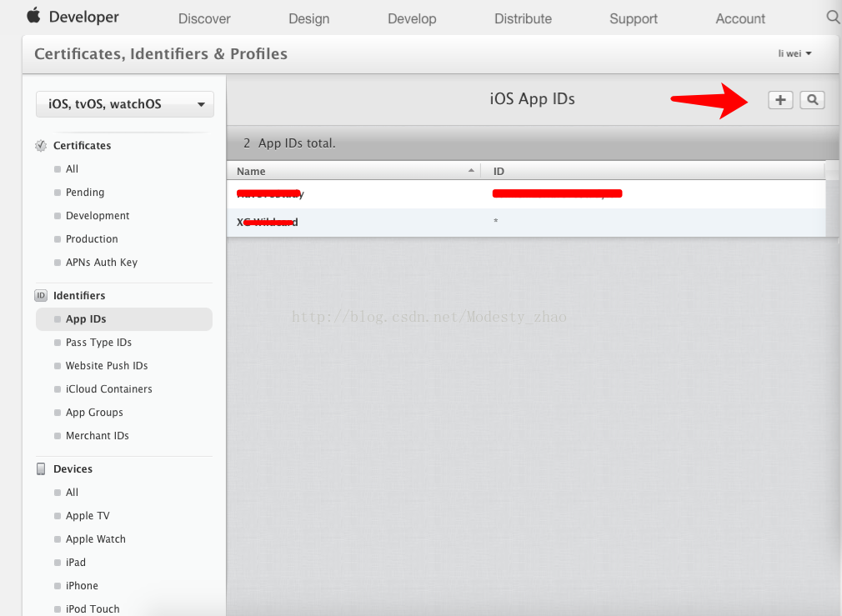
Task: Click the asterisk ID cell
Action: click(496, 221)
